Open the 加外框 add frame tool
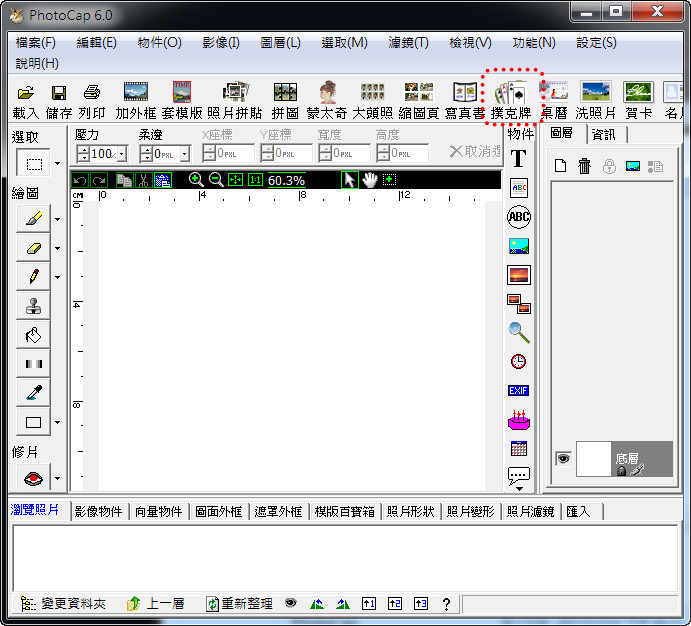 (136, 100)
